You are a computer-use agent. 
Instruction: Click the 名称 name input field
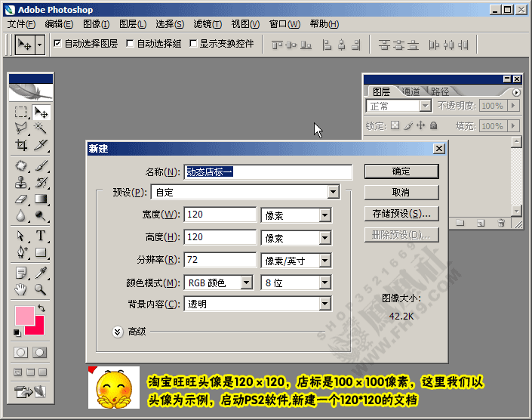268,171
